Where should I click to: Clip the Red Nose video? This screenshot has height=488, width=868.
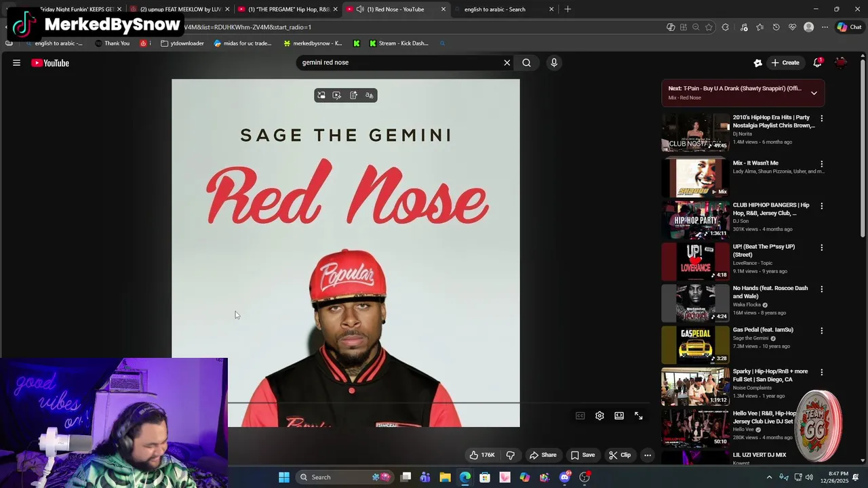[620, 455]
